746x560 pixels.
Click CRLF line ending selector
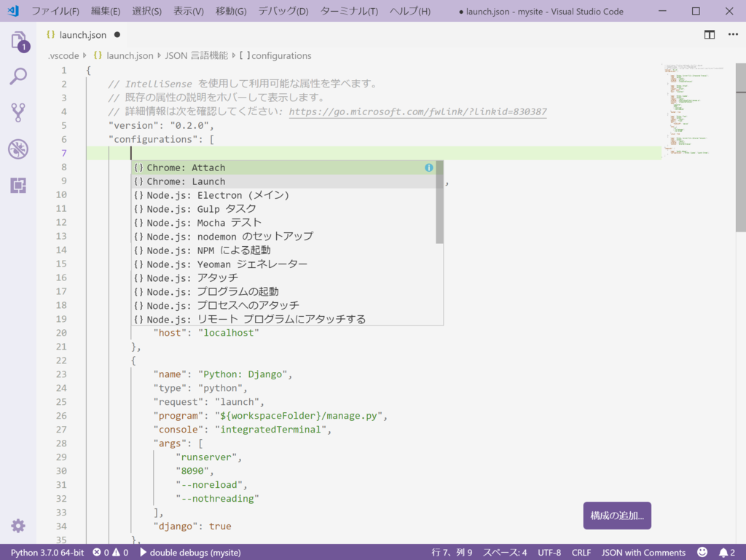581,553
